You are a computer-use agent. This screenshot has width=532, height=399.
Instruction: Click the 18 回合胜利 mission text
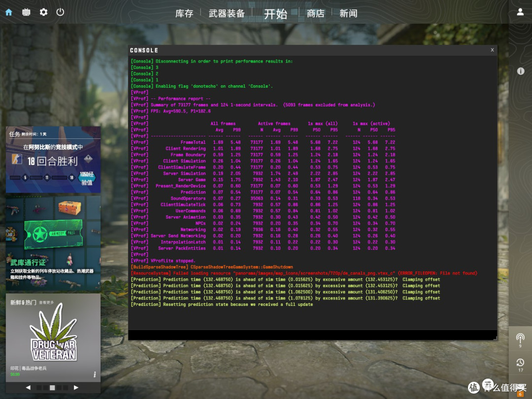(53, 161)
